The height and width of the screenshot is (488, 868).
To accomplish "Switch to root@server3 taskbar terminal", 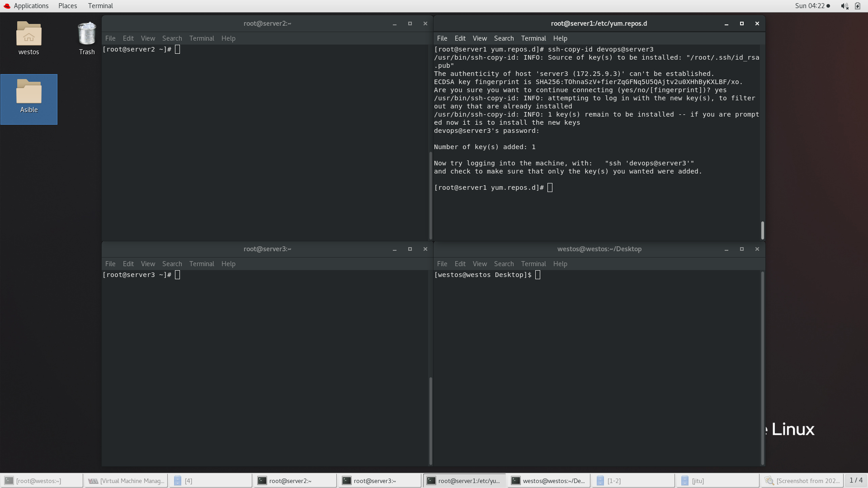I will (380, 481).
